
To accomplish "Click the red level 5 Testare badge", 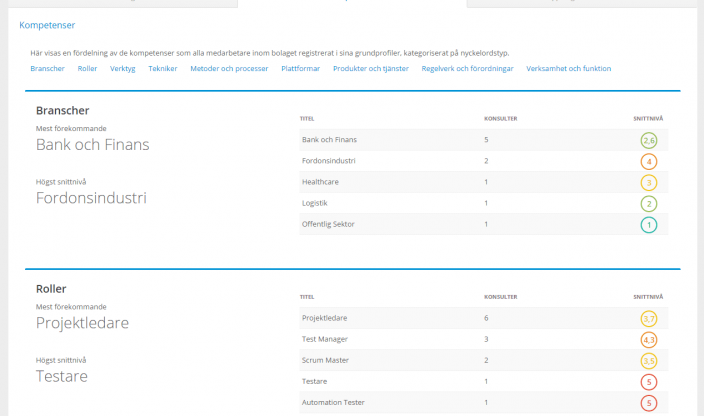I will (649, 382).
